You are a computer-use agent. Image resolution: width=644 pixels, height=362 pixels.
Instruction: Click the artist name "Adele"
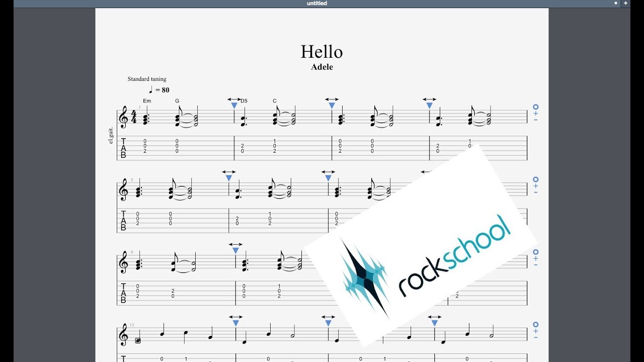pyautogui.click(x=322, y=67)
